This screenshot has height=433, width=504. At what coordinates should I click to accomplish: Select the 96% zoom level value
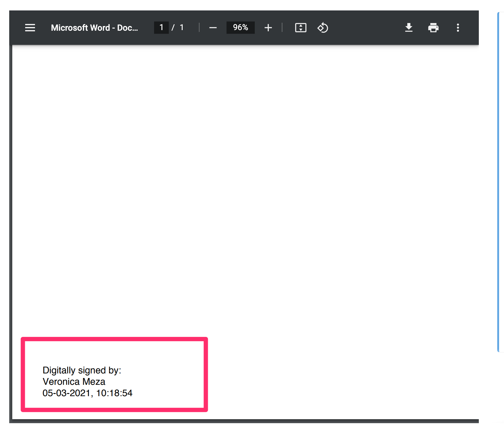pos(240,28)
